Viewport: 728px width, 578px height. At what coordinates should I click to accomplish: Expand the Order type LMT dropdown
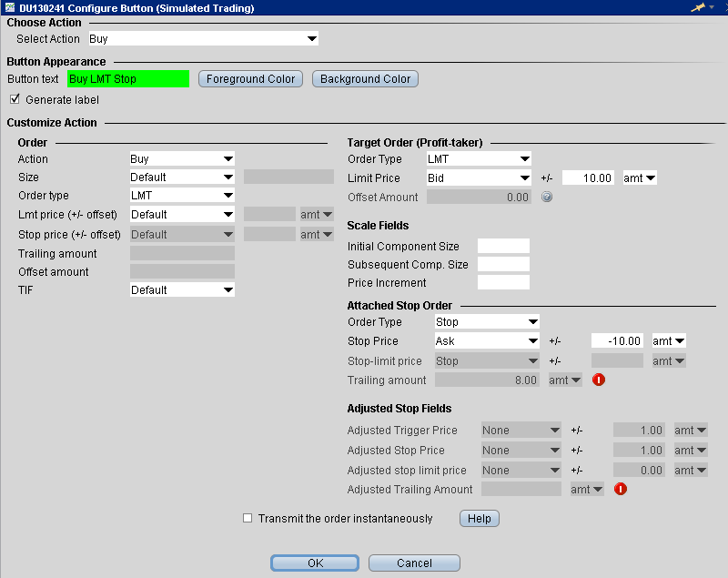pyautogui.click(x=182, y=196)
